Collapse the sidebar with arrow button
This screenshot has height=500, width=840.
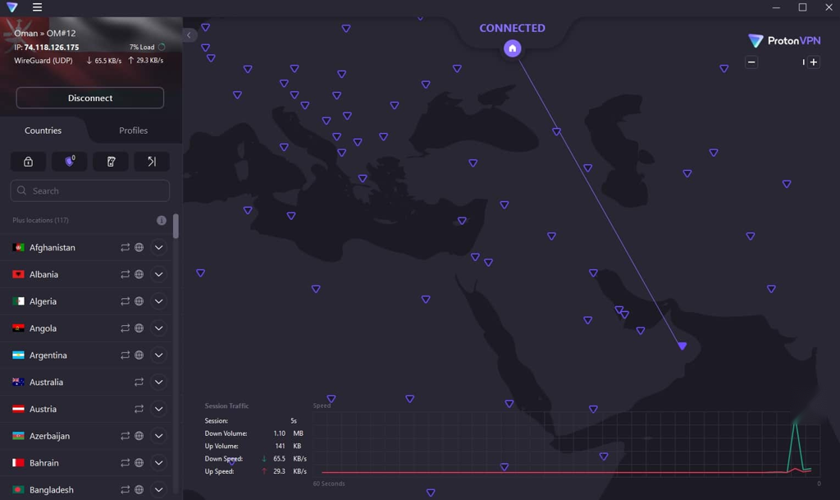pyautogui.click(x=189, y=35)
